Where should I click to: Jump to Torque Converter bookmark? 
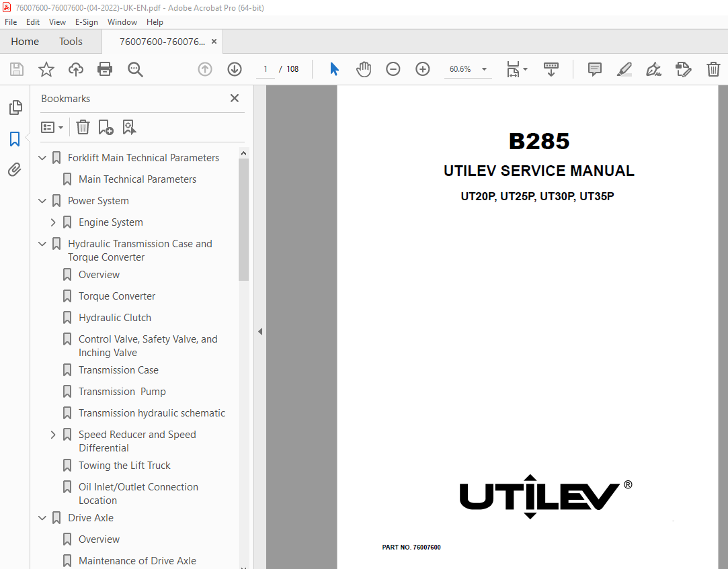116,296
